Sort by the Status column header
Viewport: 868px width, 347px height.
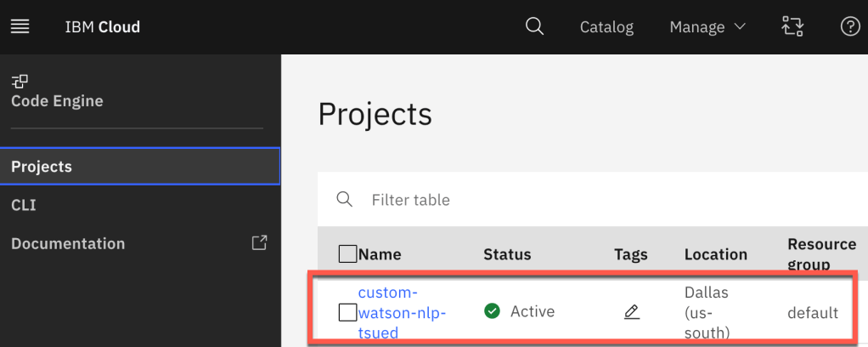[x=507, y=254]
